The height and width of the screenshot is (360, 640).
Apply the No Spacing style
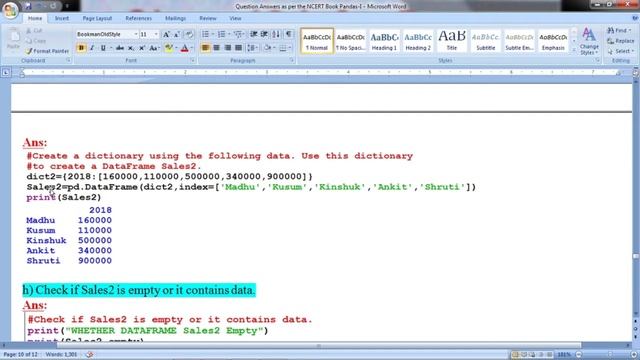click(x=351, y=40)
